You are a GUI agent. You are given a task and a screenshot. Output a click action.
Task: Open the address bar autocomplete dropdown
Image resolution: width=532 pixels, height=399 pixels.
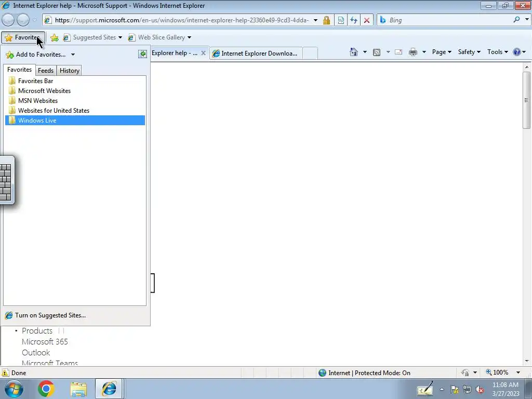(315, 20)
